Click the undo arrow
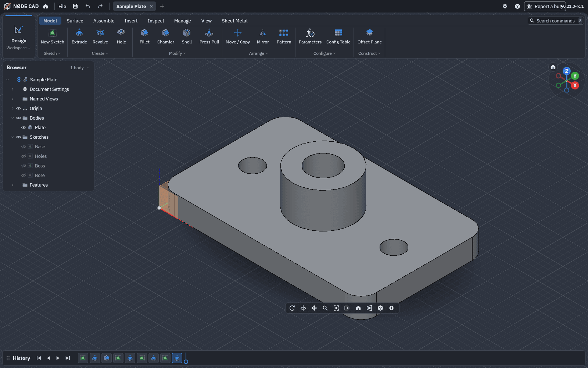Image resolution: width=588 pixels, height=368 pixels. (x=88, y=6)
